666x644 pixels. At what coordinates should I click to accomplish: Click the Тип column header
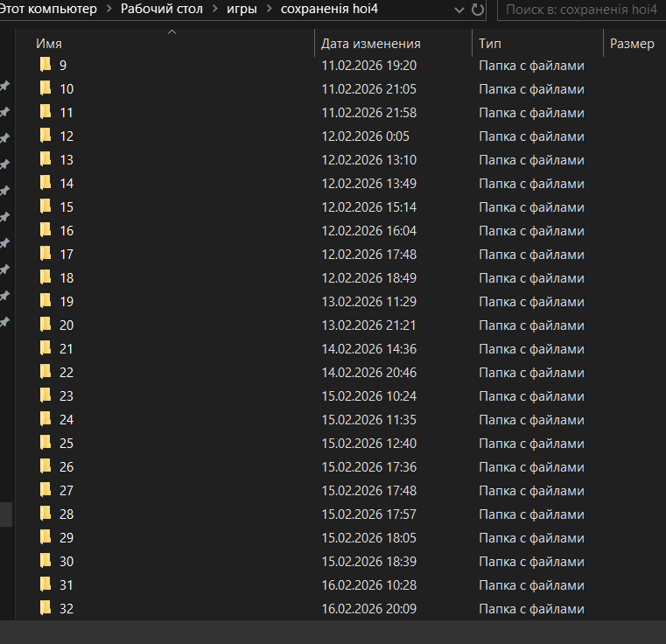[490, 44]
